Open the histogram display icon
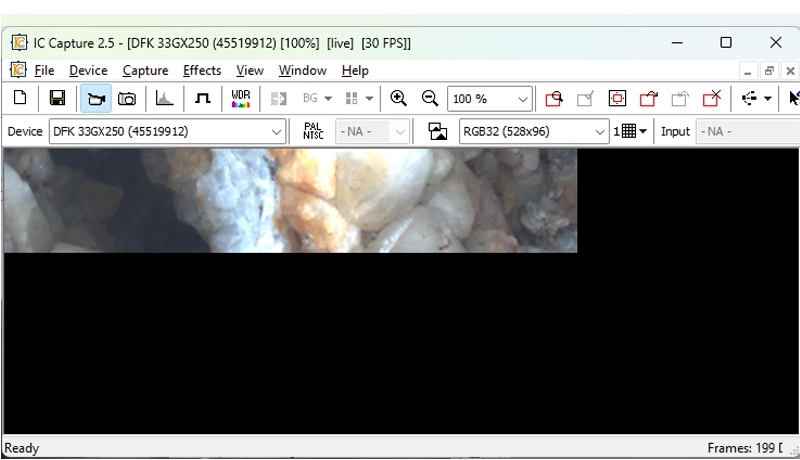The width and height of the screenshot is (800, 460). click(165, 98)
